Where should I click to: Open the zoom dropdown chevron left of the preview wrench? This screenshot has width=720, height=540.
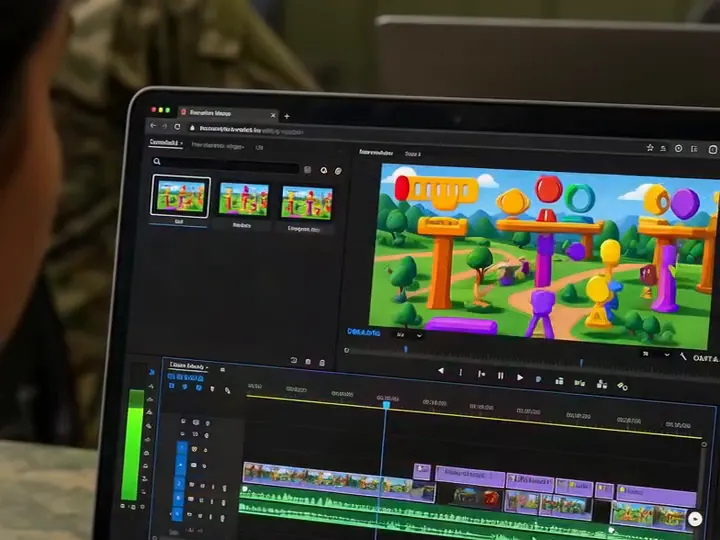point(667,354)
